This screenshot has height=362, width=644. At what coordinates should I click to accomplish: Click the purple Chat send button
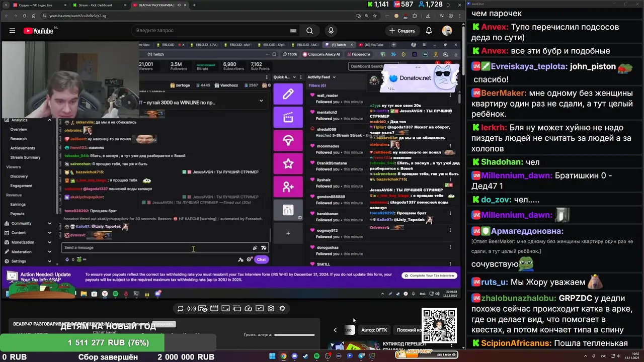click(x=261, y=259)
